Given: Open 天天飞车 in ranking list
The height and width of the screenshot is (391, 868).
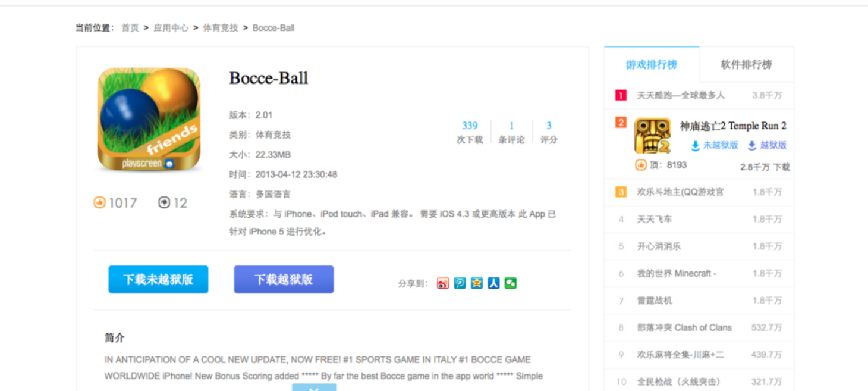Looking at the screenshot, I should click(655, 220).
